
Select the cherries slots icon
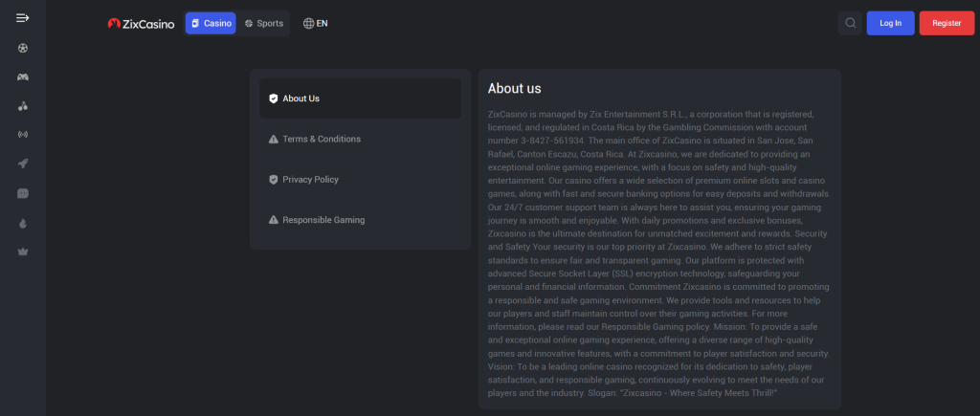click(x=23, y=106)
